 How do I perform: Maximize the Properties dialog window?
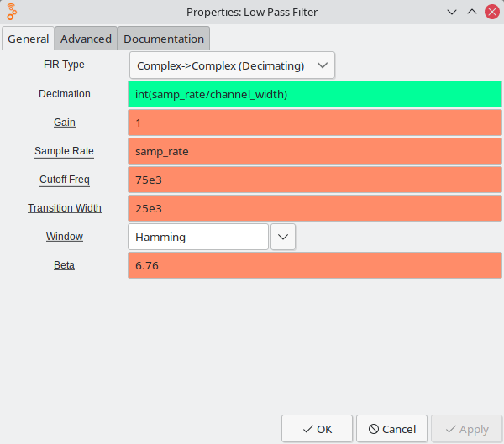471,12
